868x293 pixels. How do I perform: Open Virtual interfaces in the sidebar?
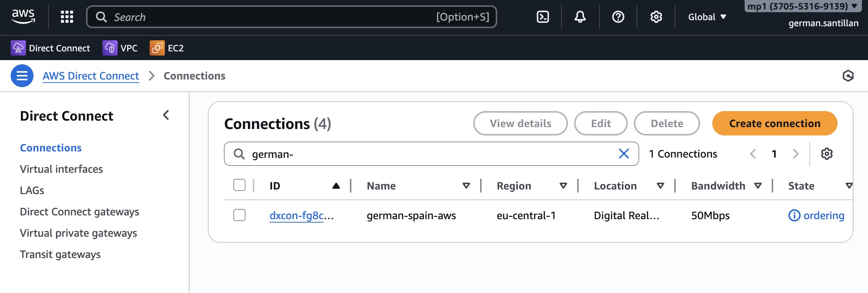click(x=61, y=169)
